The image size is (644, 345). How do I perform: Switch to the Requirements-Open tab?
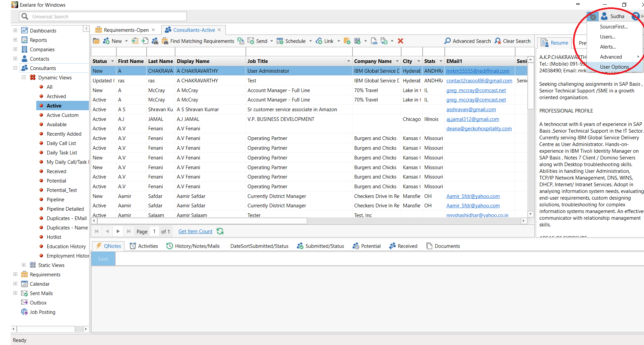[126, 30]
